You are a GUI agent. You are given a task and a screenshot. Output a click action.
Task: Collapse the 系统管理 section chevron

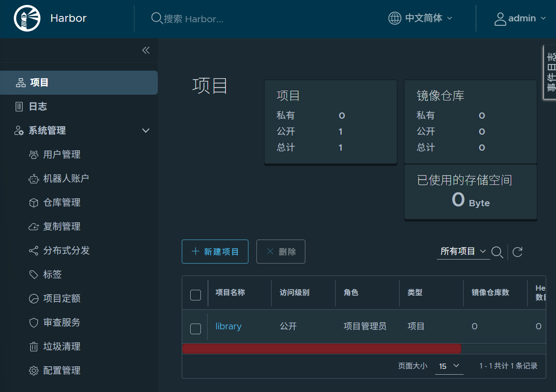coord(146,131)
